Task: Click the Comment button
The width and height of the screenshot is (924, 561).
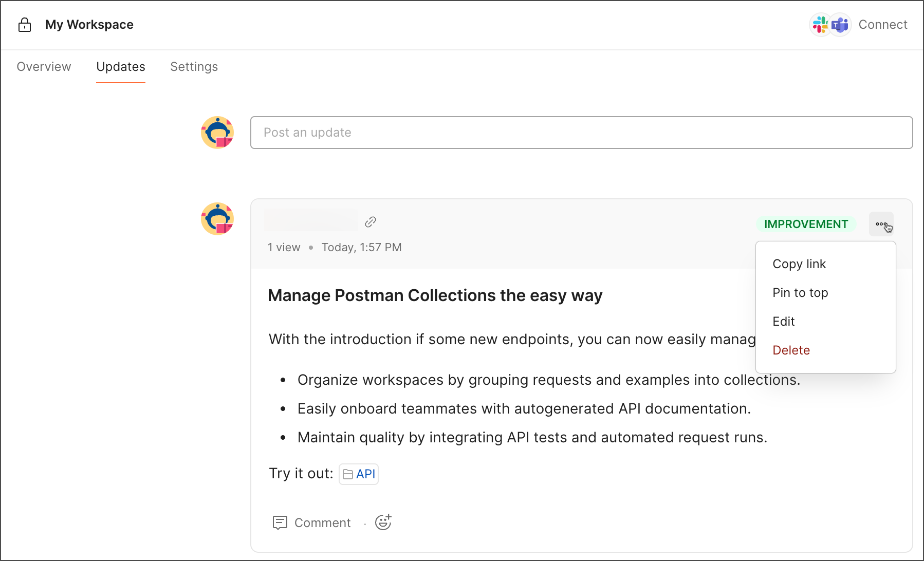Action: tap(311, 522)
